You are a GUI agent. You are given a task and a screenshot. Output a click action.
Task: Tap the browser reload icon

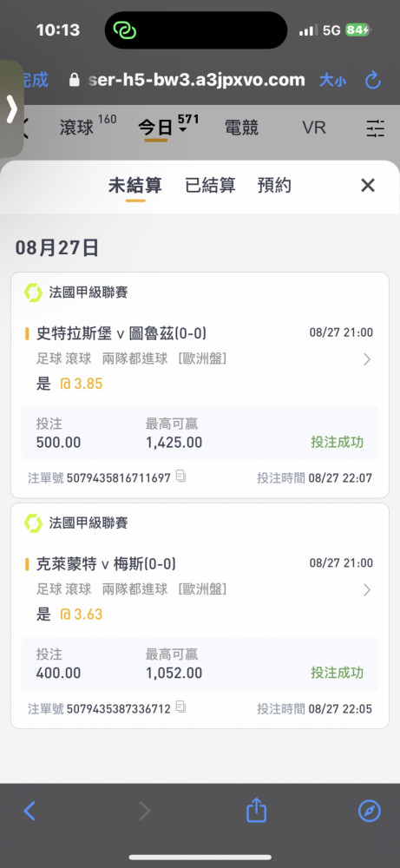(x=373, y=80)
